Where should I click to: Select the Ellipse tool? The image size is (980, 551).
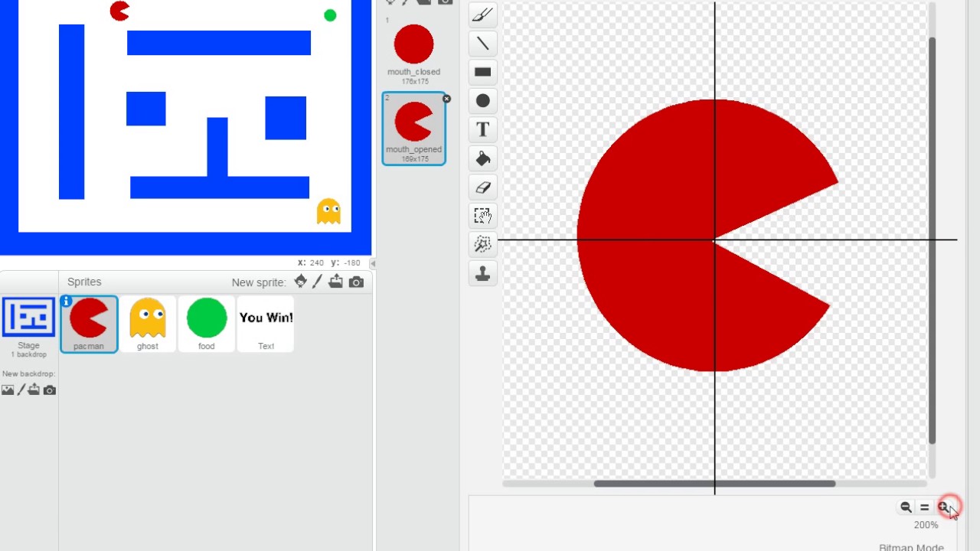[x=482, y=101]
